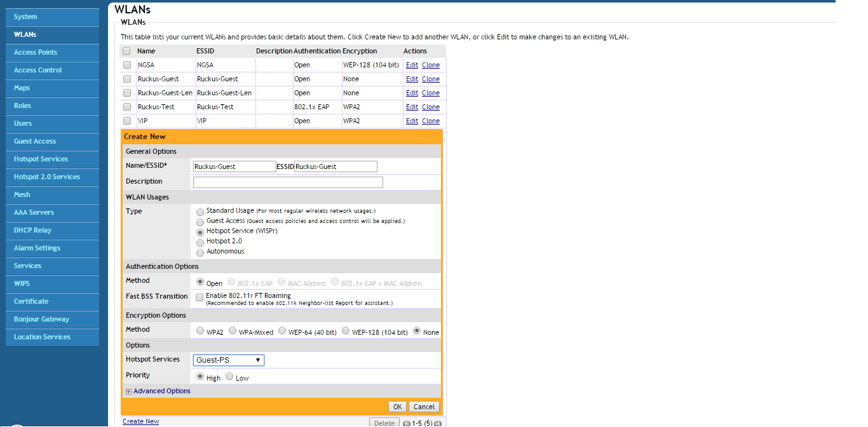Choose WEP-64 (40 bit) encryption
This screenshot has height=427, width=868.
click(282, 331)
